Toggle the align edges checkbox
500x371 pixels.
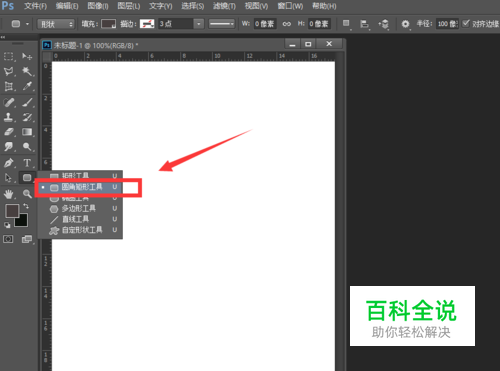point(466,23)
